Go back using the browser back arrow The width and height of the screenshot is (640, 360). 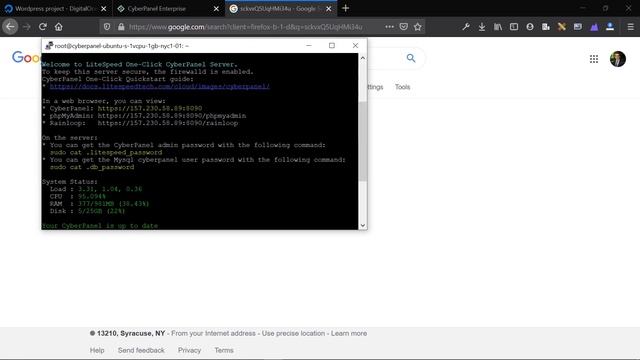10,27
